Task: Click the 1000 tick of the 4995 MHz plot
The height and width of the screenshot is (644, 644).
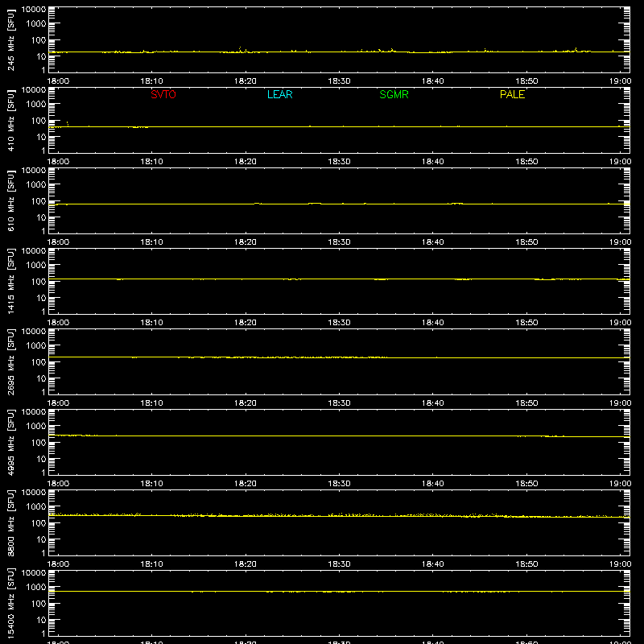Action: coord(36,427)
